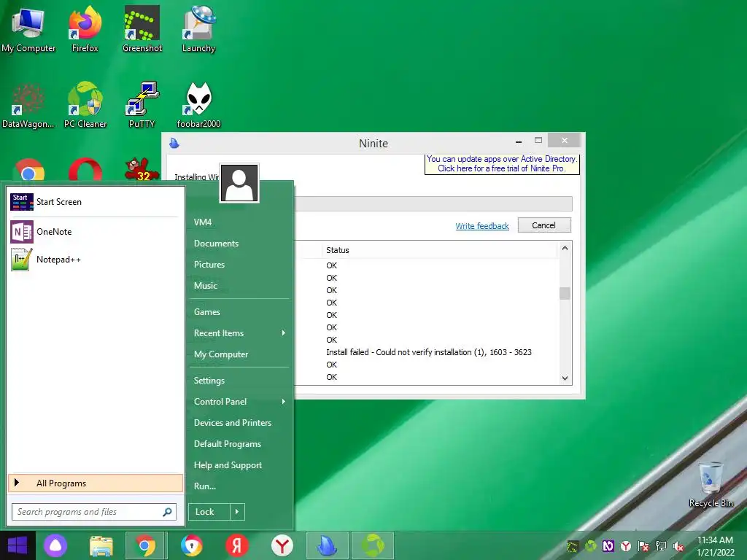Expand the All Programs list
This screenshot has height=560, width=747.
pyautogui.click(x=96, y=483)
